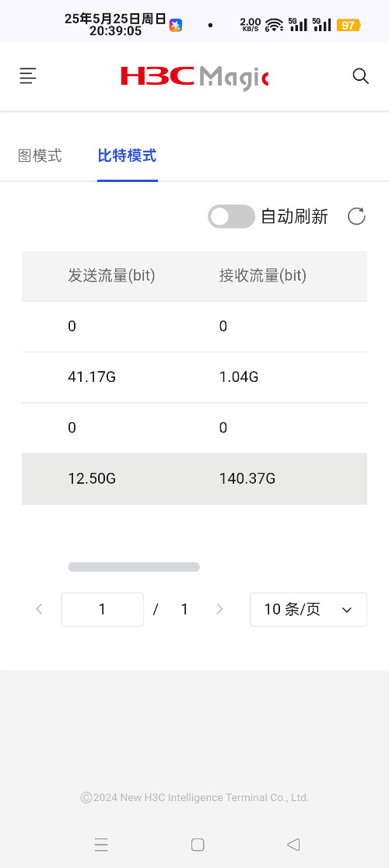Click the circular refresh icon
This screenshot has height=868, width=389.
click(x=356, y=216)
